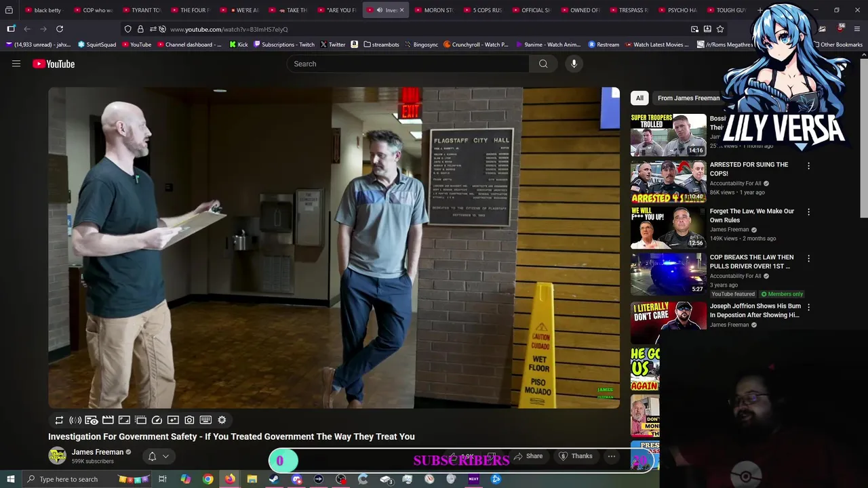Open options for 'Forget The Law, We Make' video
The image size is (868, 488).
[808, 212]
